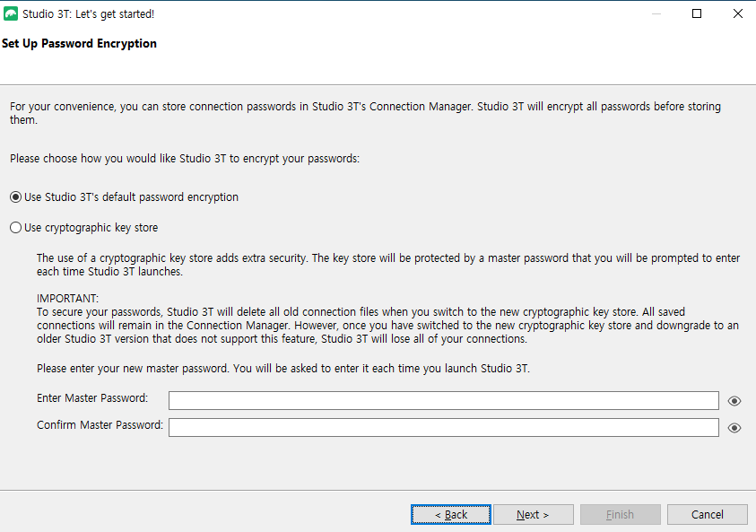Click the Enter Master Password label
The width and height of the screenshot is (756, 532).
point(91,397)
